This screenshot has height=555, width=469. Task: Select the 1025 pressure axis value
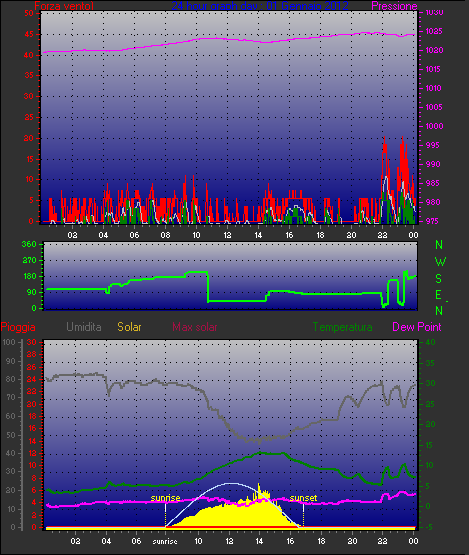click(433, 31)
